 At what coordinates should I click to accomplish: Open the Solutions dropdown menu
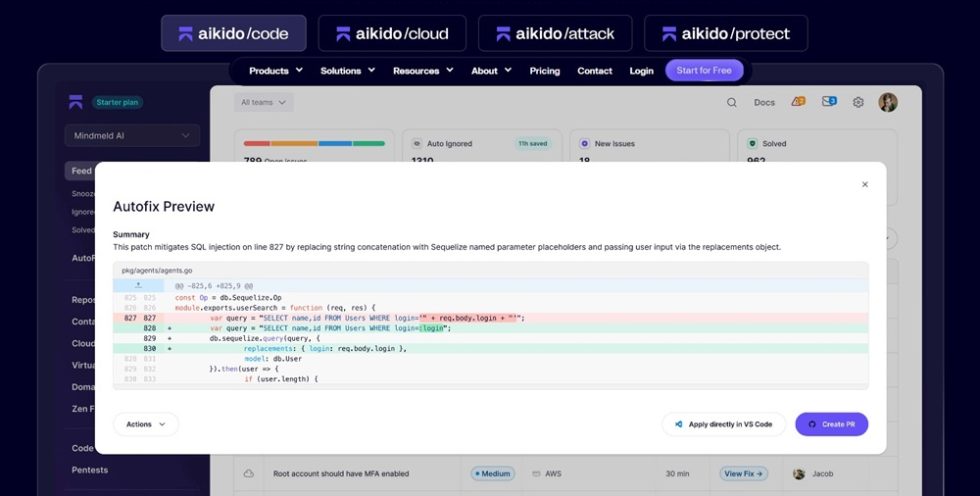click(x=348, y=71)
